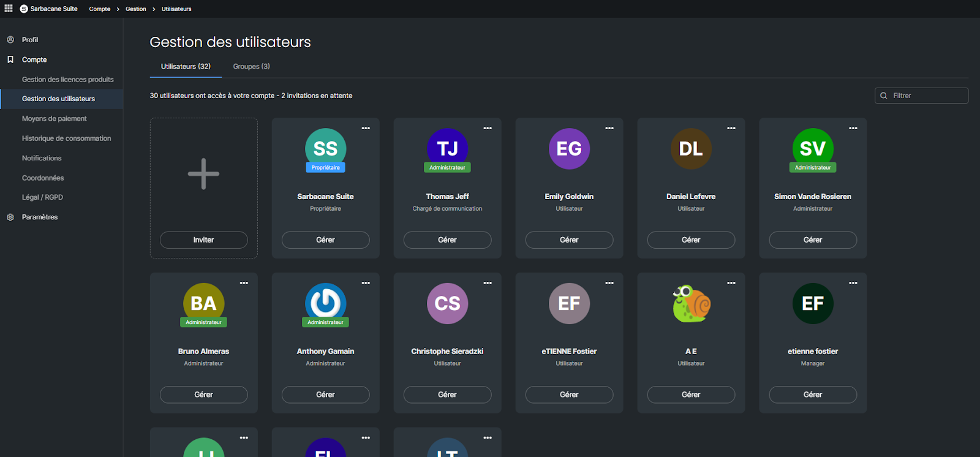Click Anthony Gamain's blue power-logo avatar
The width and height of the screenshot is (980, 457).
(x=325, y=303)
